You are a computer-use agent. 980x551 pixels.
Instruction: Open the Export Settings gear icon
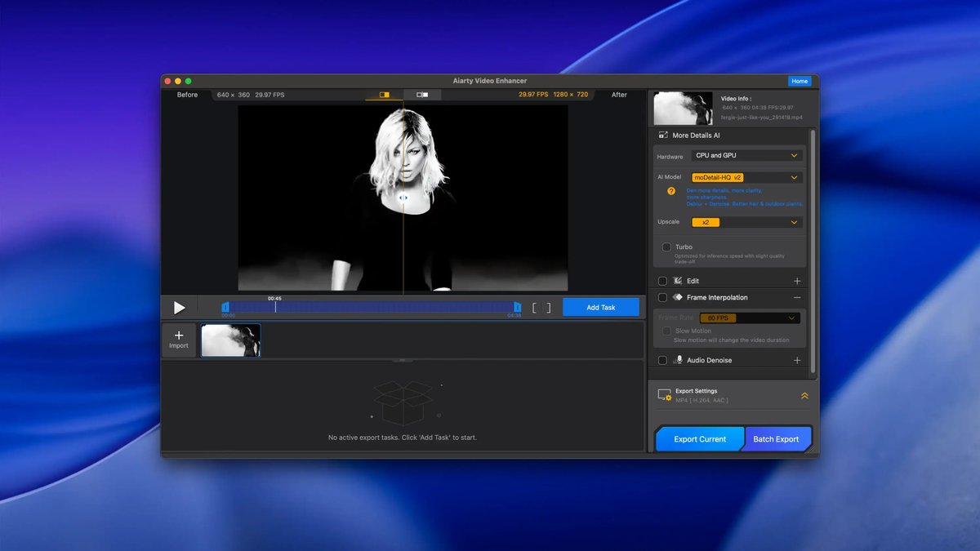pos(668,398)
